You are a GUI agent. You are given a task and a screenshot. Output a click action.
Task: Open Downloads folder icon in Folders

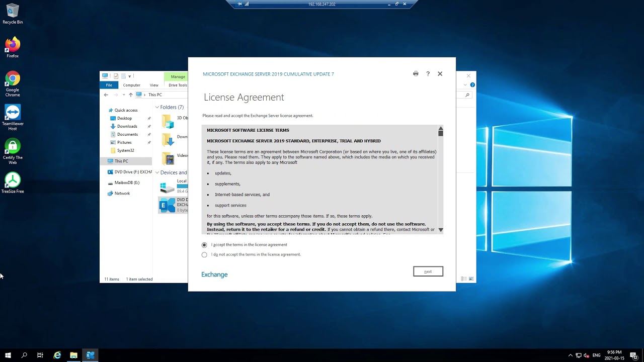coord(168,139)
